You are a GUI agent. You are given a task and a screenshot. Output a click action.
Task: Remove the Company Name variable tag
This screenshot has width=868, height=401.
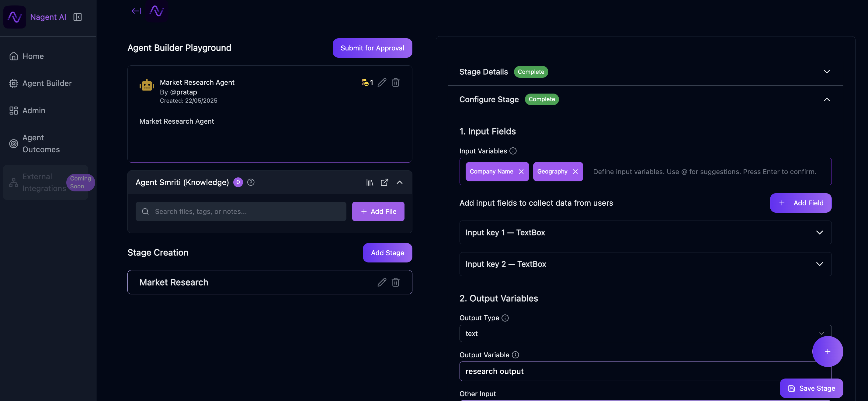click(x=521, y=171)
